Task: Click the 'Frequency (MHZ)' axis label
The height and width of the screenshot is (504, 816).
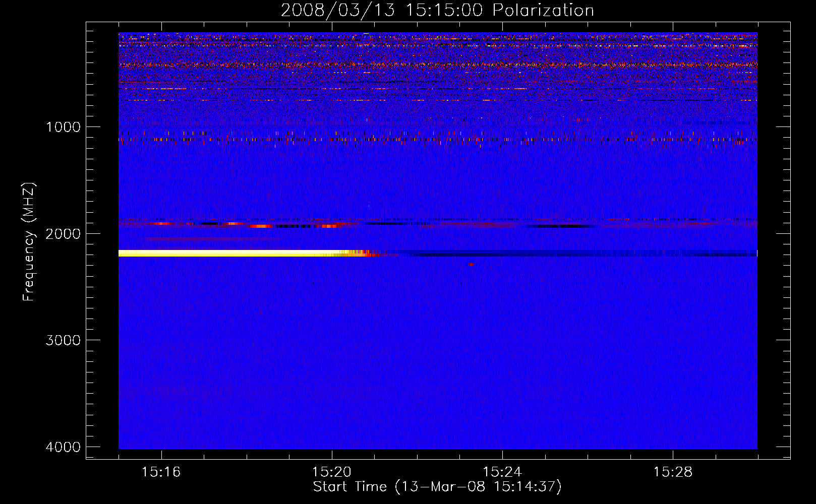Action: coord(29,242)
